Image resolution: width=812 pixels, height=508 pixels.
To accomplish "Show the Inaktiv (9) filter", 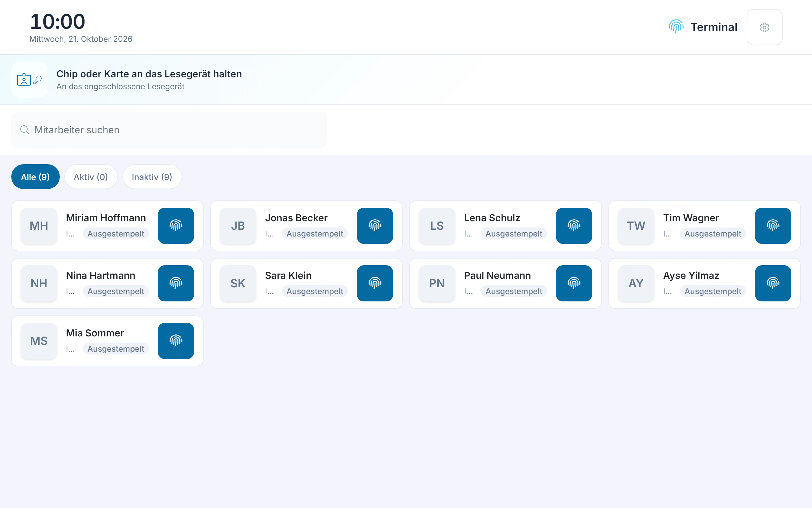I will pos(152,177).
